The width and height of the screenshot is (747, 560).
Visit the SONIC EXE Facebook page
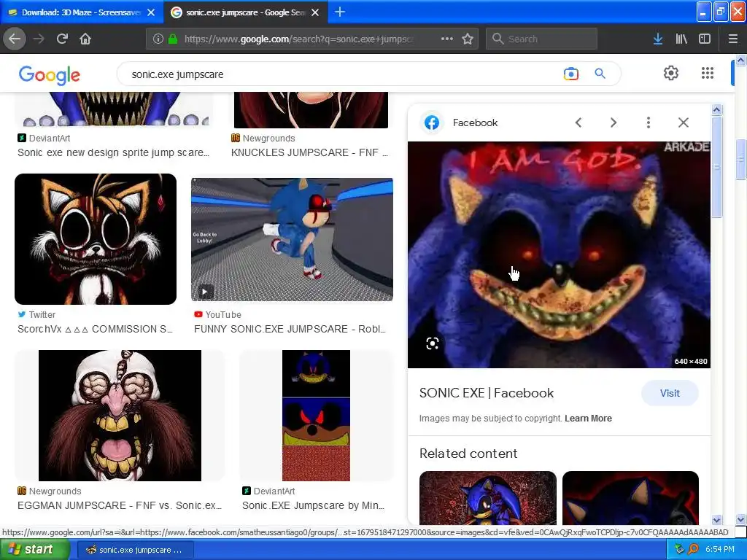(670, 393)
